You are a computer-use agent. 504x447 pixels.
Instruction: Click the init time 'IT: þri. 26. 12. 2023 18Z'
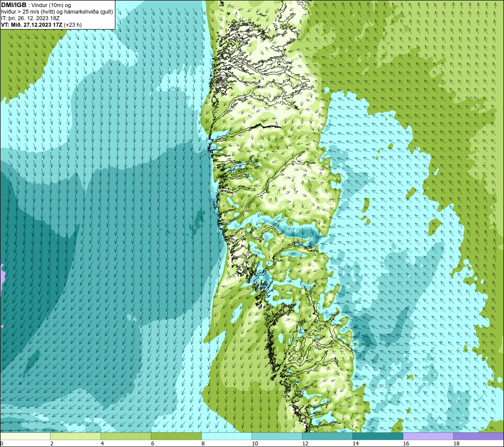pos(31,18)
